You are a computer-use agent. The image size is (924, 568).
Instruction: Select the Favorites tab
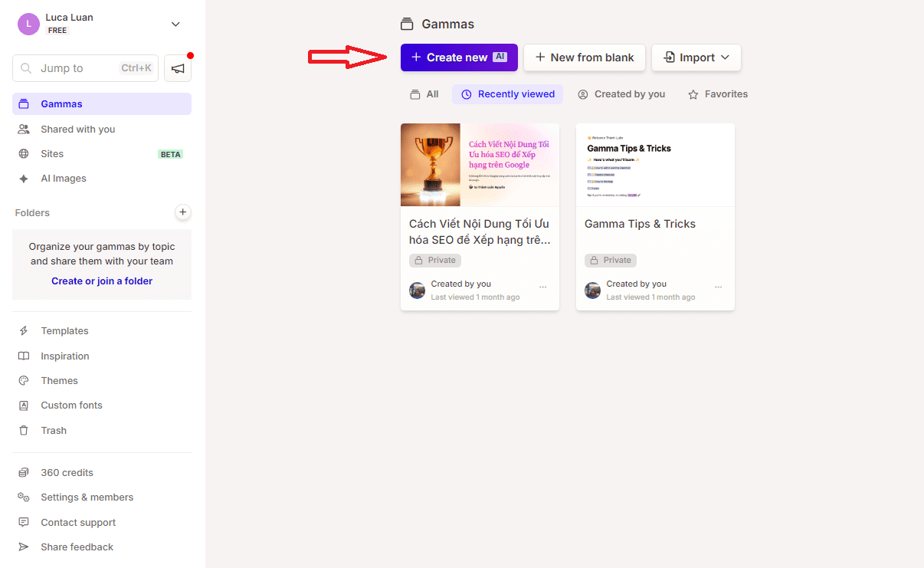(x=718, y=94)
